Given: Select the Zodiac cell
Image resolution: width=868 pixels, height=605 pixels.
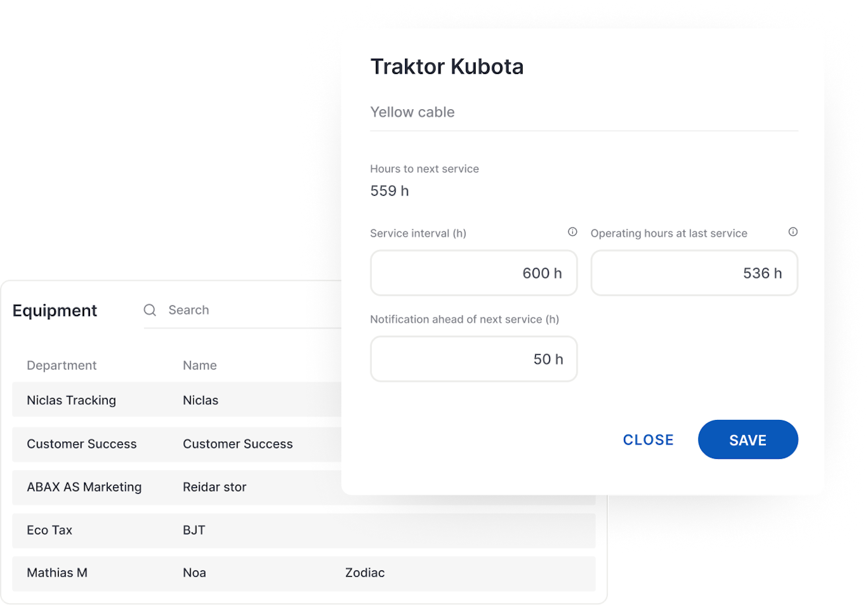Looking at the screenshot, I should tap(365, 573).
